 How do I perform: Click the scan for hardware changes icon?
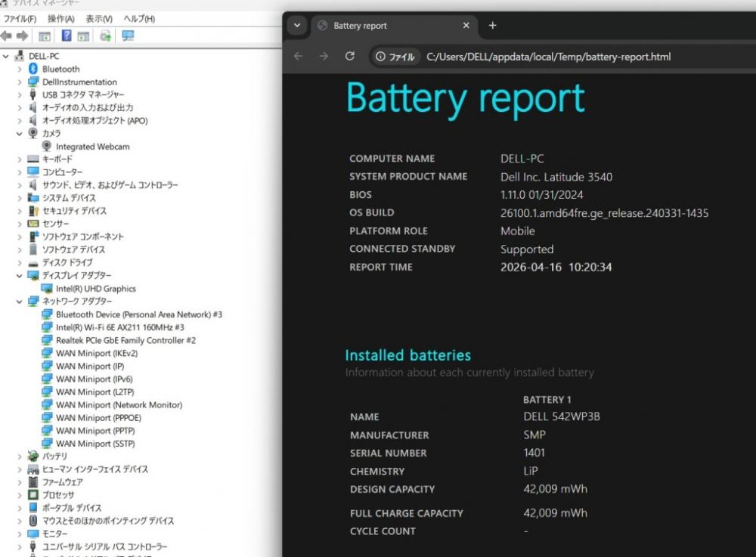point(128,36)
